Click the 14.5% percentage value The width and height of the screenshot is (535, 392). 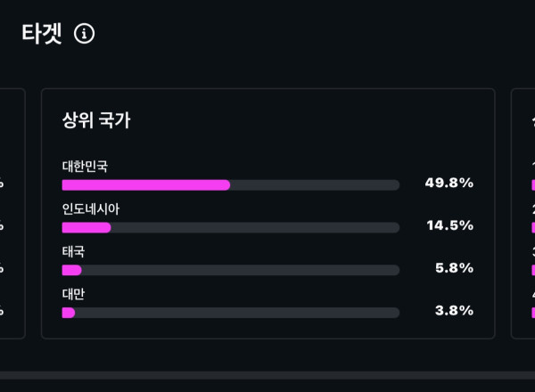[x=449, y=225]
